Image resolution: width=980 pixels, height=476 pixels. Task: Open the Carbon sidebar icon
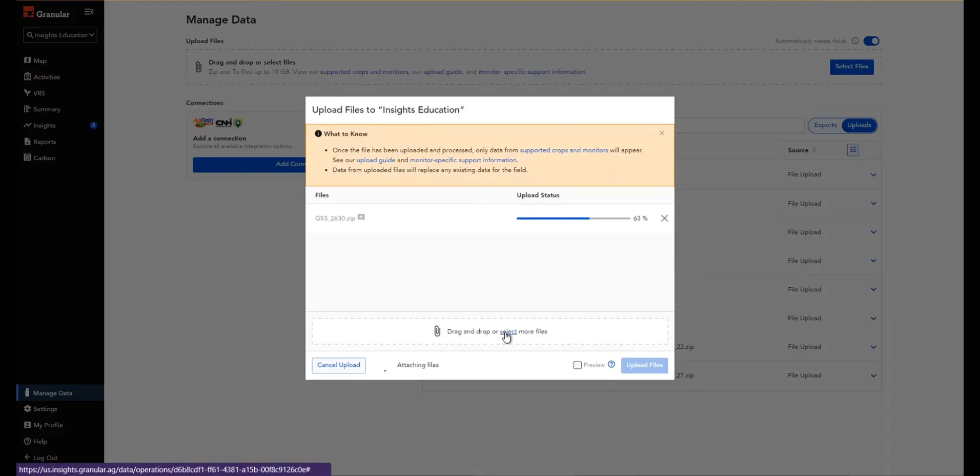(x=28, y=158)
